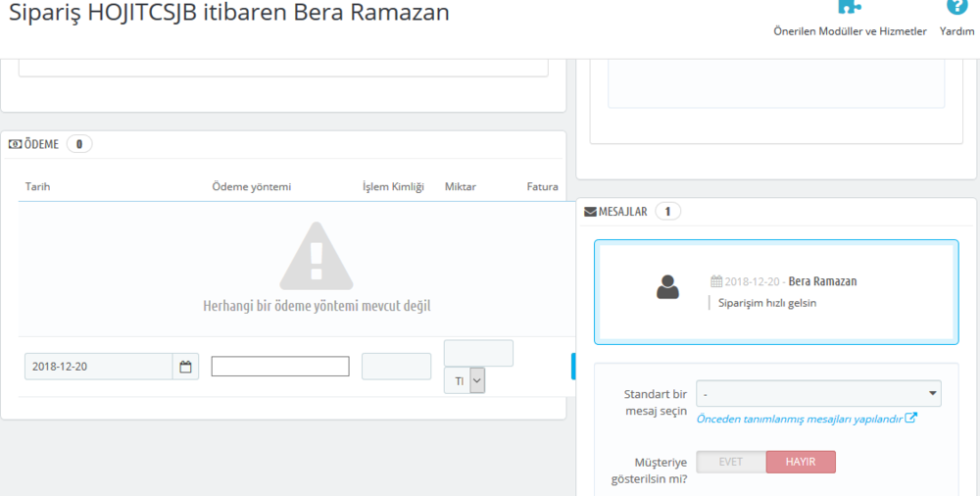Screen dimensions: 980x496
Task: Click the Tarih column header
Action: [x=37, y=187]
